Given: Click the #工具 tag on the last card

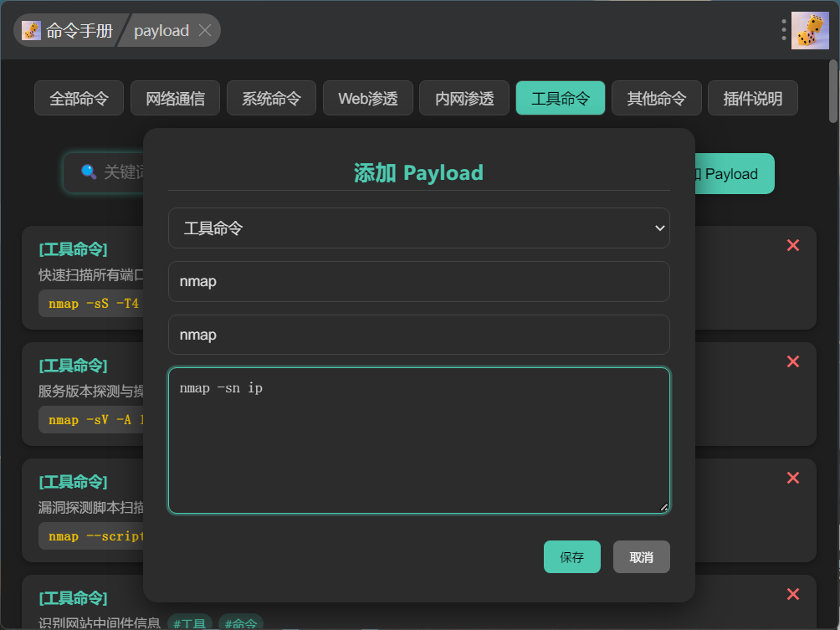Looking at the screenshot, I should click(190, 622).
